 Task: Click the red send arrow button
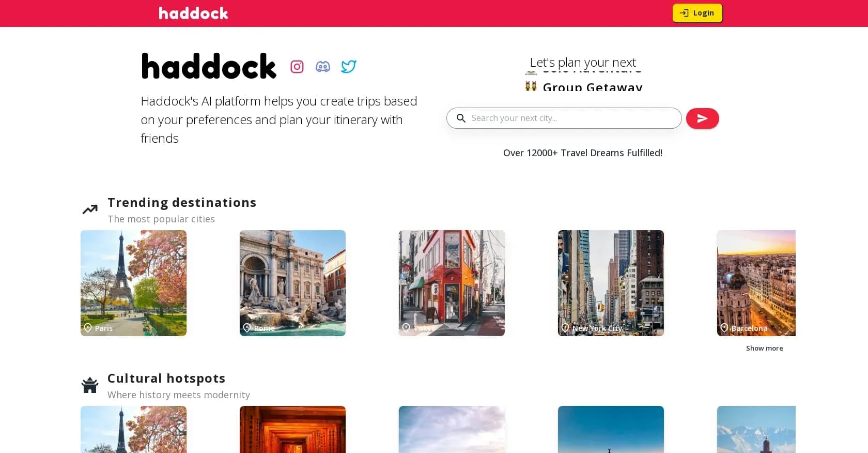[702, 118]
